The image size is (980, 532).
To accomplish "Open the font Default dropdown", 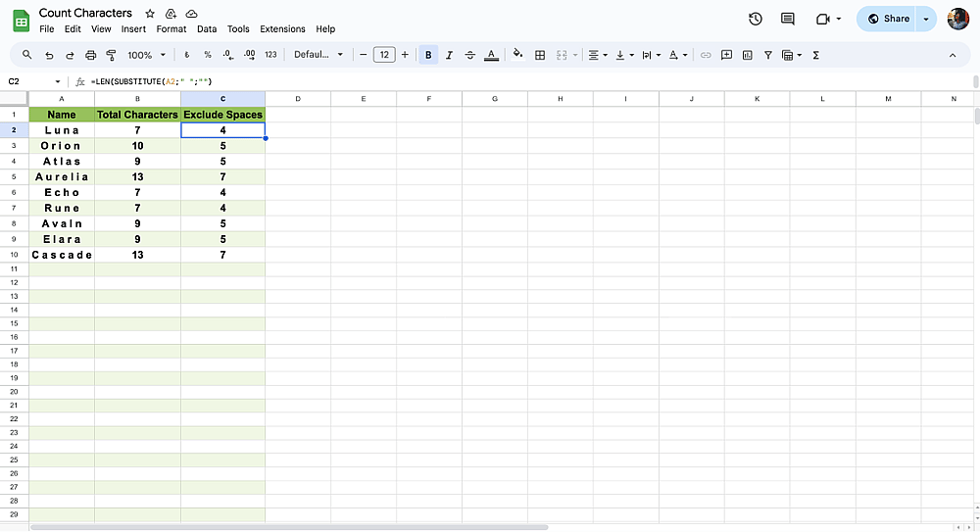I will coord(318,55).
